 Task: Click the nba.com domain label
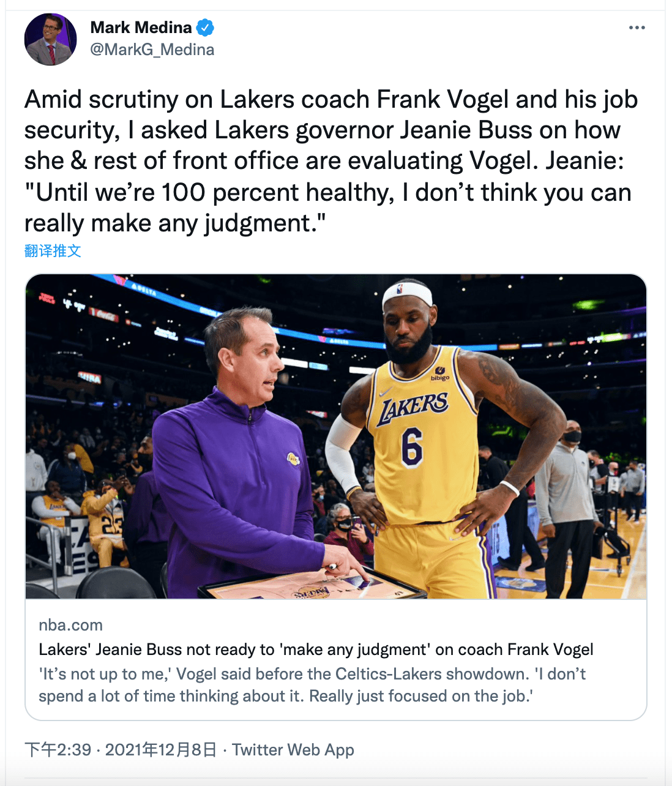[70, 625]
